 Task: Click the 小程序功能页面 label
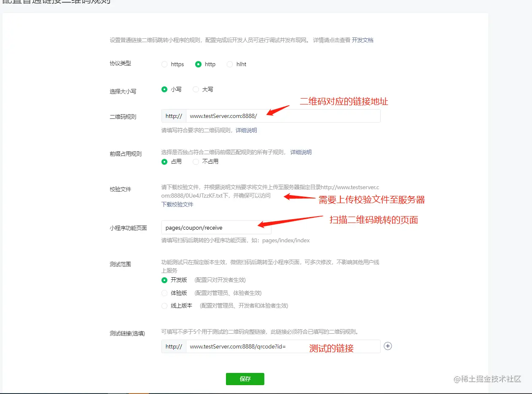click(128, 228)
